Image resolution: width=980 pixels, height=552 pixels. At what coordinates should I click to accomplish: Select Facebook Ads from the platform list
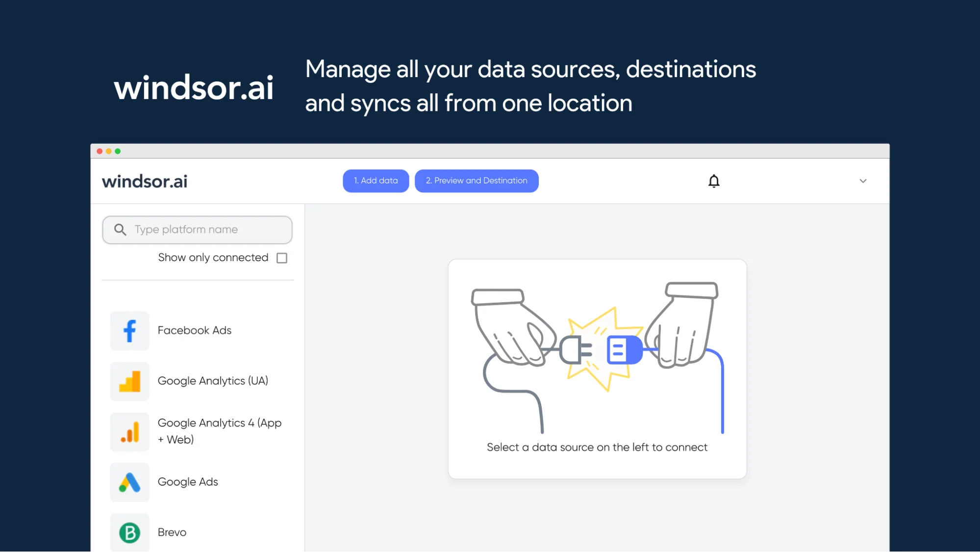pos(194,330)
